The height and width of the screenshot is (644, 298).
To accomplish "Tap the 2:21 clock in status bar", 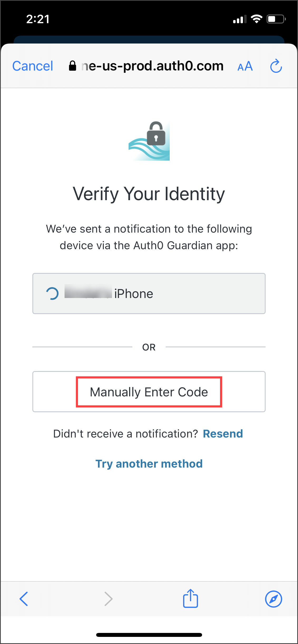I will pyautogui.click(x=38, y=19).
